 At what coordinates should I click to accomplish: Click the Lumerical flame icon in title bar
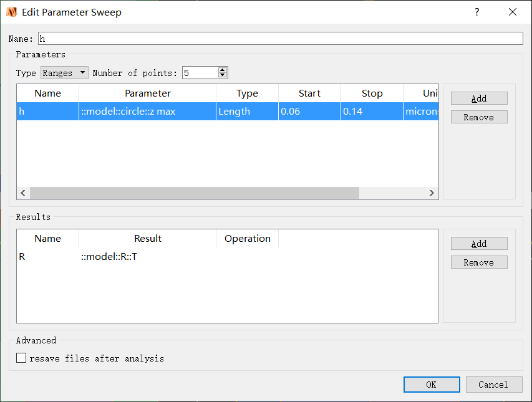[11, 12]
